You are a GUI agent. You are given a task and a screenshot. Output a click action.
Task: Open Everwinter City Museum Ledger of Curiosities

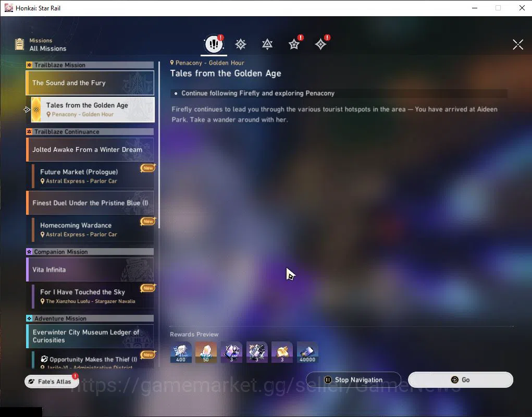pos(90,336)
